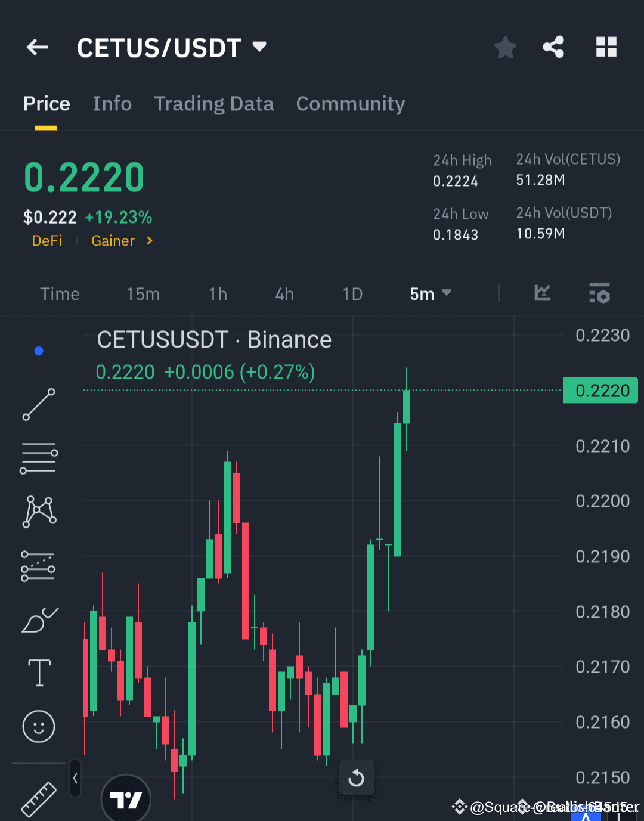Refresh the chart view
The height and width of the screenshot is (821, 644).
pos(356,777)
